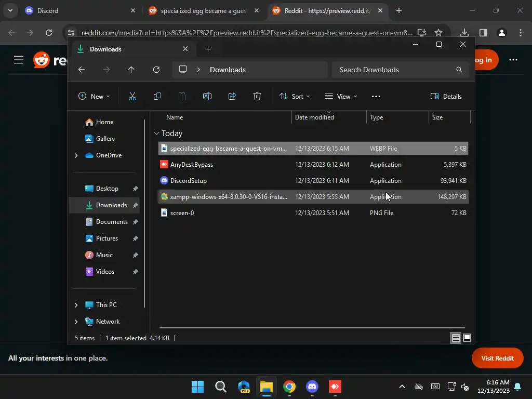
Task: Toggle the Details pane
Action: pos(446,96)
